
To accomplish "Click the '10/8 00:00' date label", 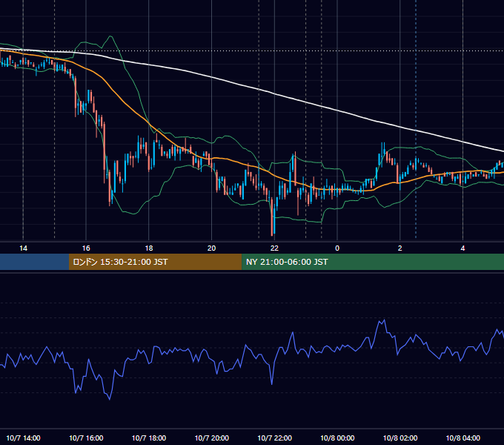I will point(337,438).
